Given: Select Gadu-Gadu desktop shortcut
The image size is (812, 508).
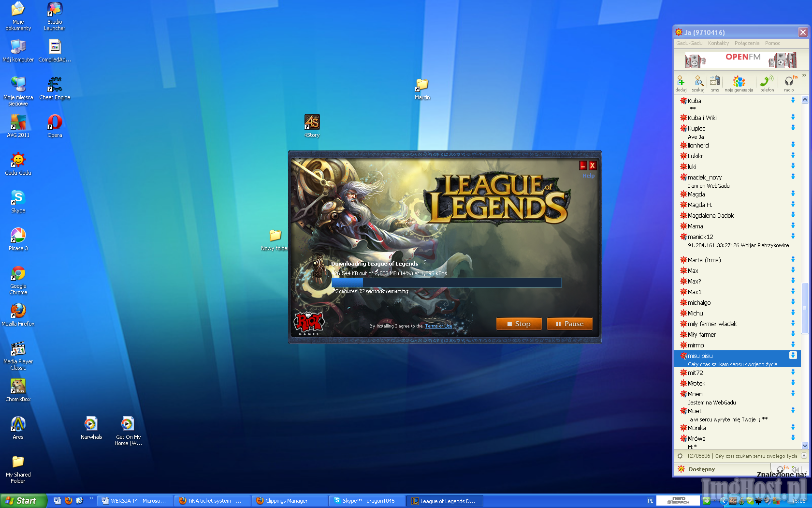Looking at the screenshot, I should 18,164.
